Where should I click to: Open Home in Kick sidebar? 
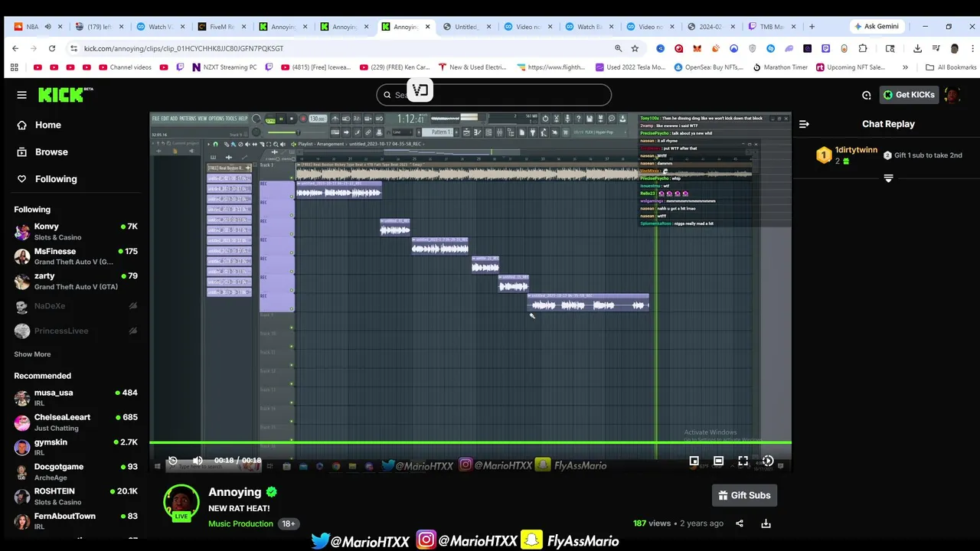(47, 125)
